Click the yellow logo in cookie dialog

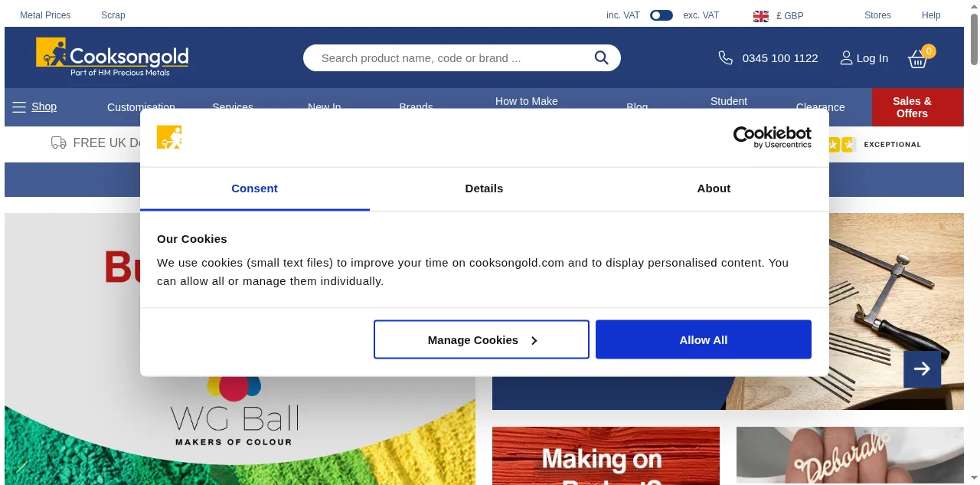pos(169,137)
